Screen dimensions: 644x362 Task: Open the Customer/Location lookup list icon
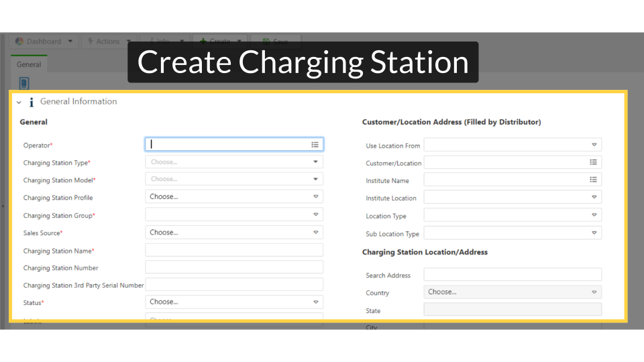coord(594,162)
